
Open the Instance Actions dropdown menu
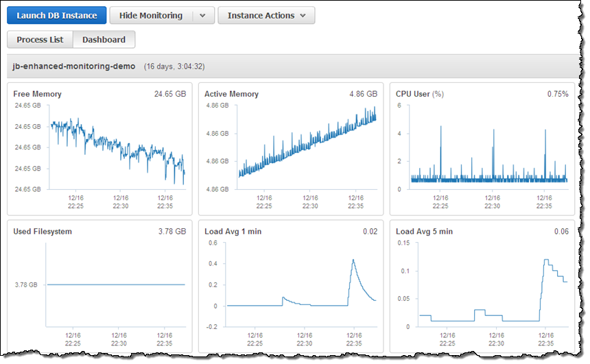[266, 16]
